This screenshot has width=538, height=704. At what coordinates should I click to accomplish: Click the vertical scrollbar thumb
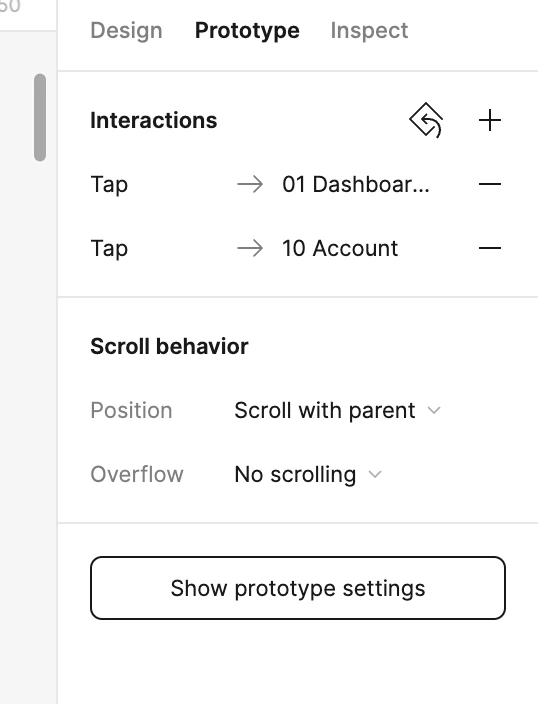(40, 117)
